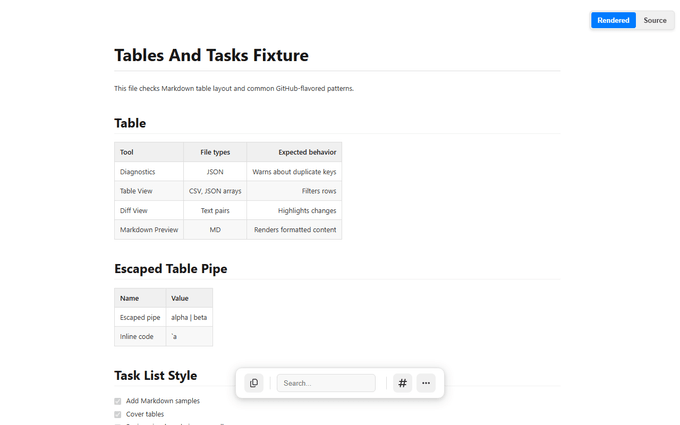Click the intro paragraph about Markdown table layout
This screenshot has width=680, height=425.
[x=234, y=88]
